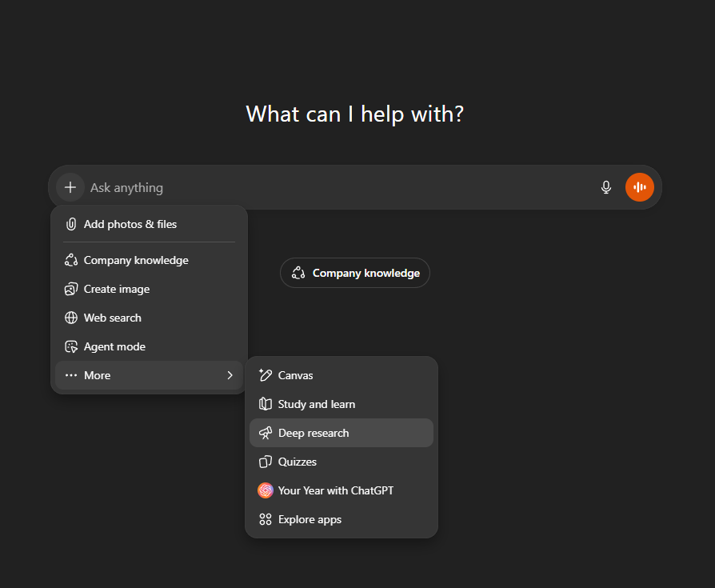Open the microphone for voice dictation
Viewport: 715px width, 588px height.
click(605, 186)
